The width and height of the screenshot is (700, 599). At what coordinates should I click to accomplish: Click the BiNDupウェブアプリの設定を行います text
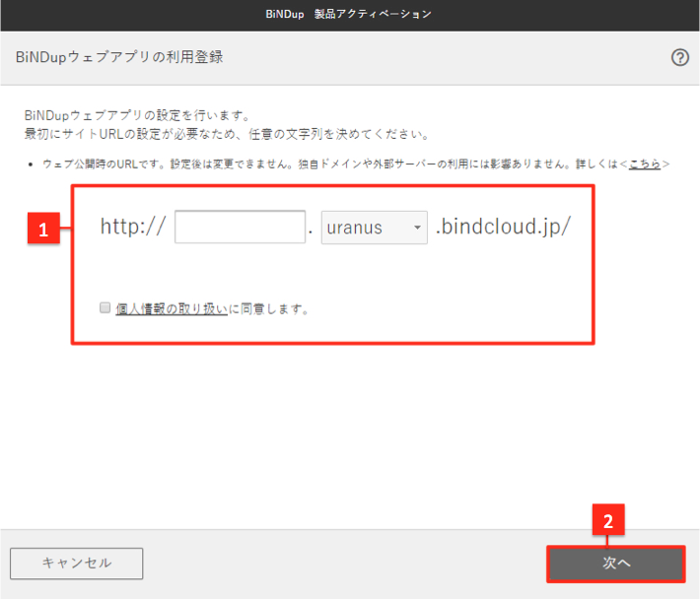[137, 115]
